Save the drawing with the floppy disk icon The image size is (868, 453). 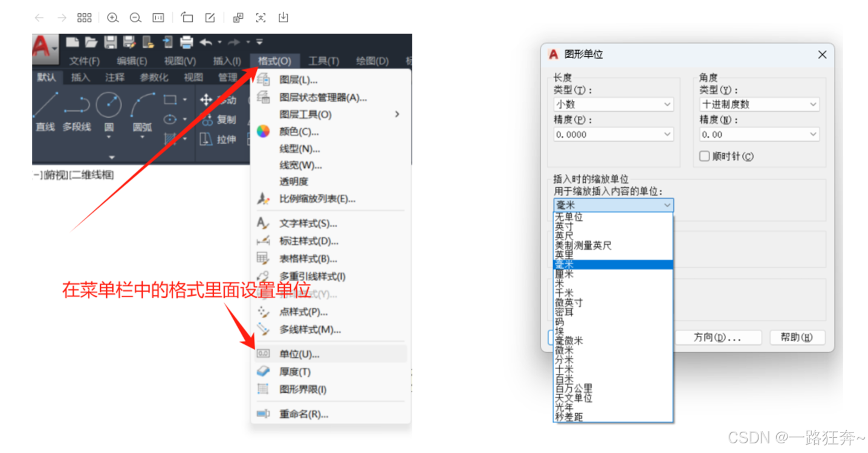[x=111, y=42]
